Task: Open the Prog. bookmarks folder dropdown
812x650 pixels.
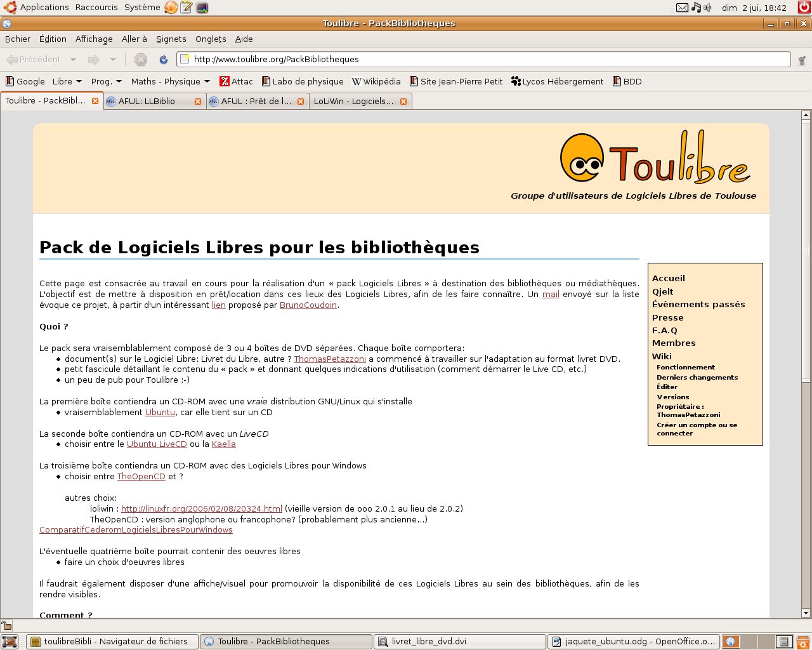Action: [107, 81]
